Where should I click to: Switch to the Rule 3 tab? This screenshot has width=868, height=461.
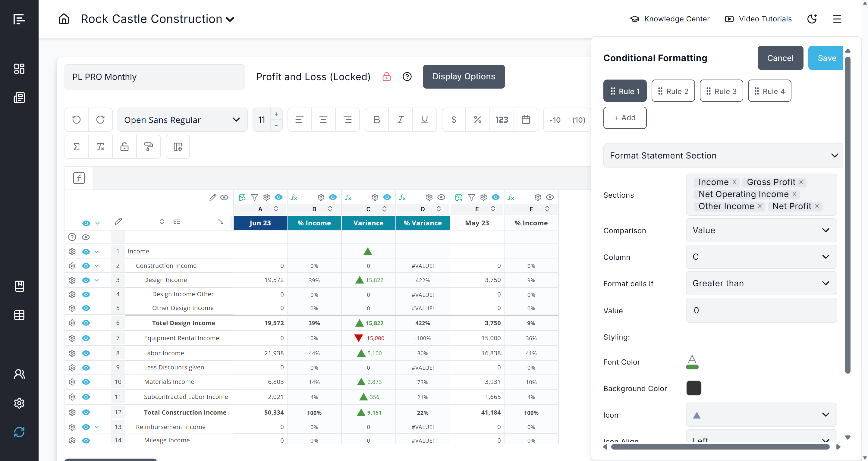pyautogui.click(x=721, y=91)
